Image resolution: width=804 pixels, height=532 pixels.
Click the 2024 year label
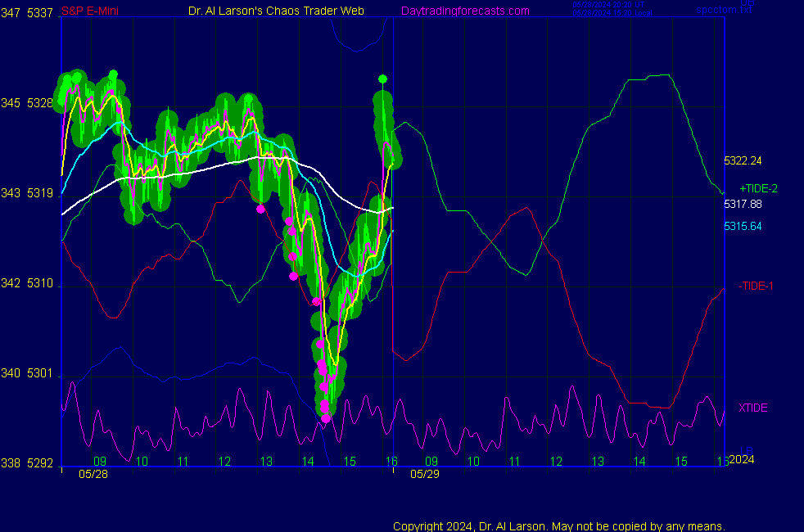pyautogui.click(x=742, y=460)
